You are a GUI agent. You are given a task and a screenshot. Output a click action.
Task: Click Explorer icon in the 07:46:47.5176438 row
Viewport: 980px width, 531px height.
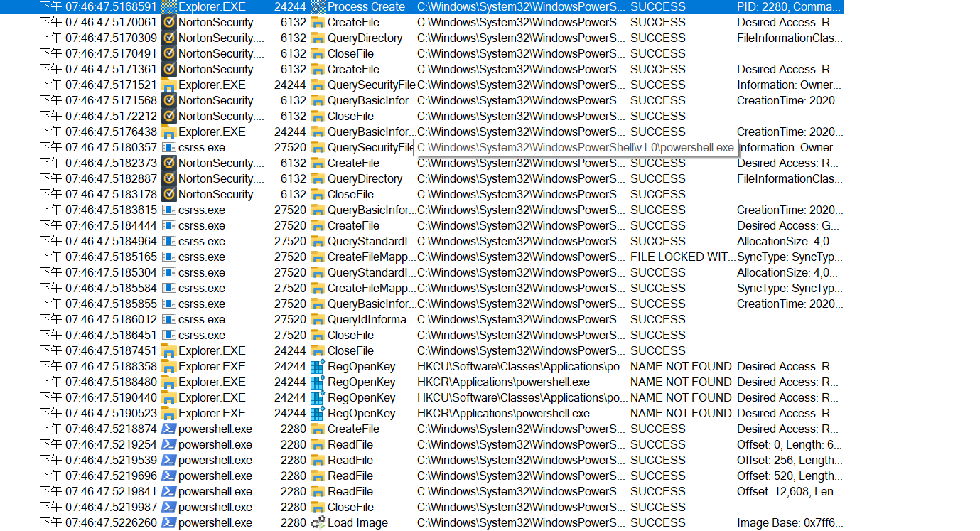[x=169, y=132]
